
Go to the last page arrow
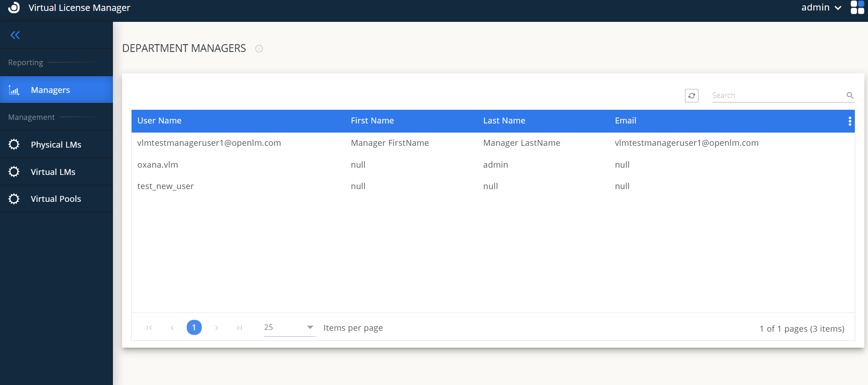pos(239,328)
